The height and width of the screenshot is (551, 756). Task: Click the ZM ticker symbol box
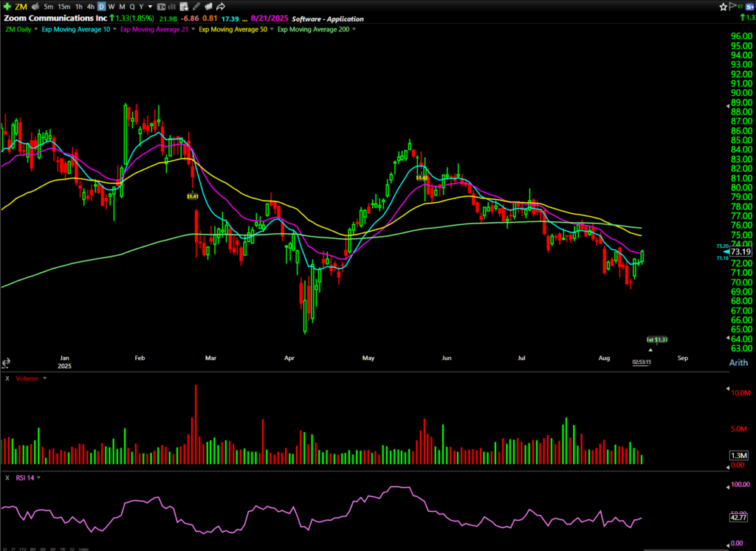pos(21,7)
